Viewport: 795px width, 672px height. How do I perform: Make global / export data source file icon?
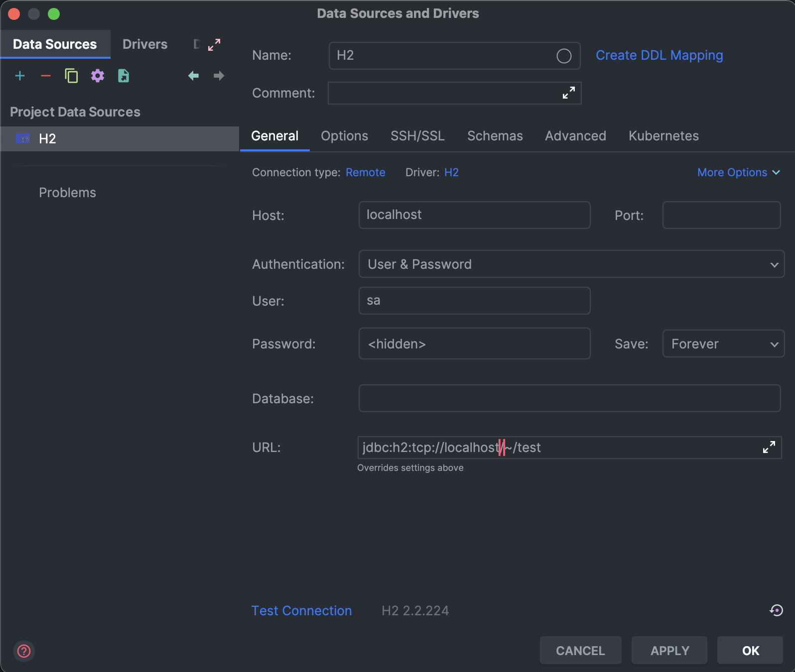click(x=124, y=76)
